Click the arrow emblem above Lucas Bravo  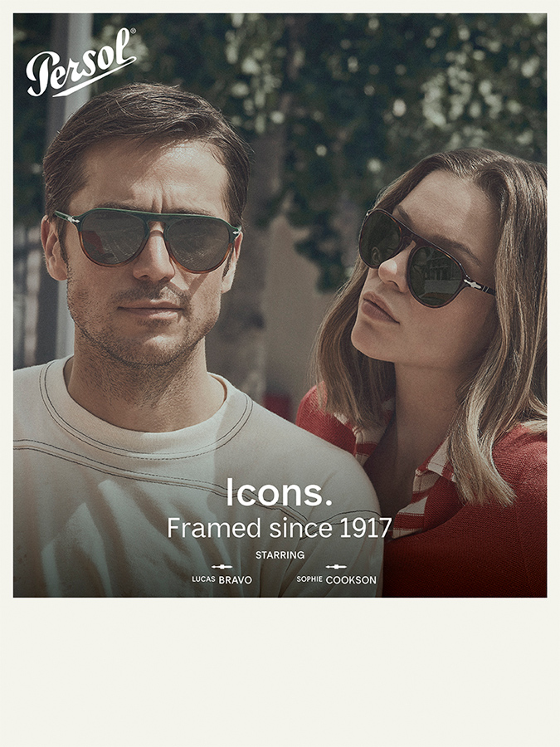[x=222, y=567]
